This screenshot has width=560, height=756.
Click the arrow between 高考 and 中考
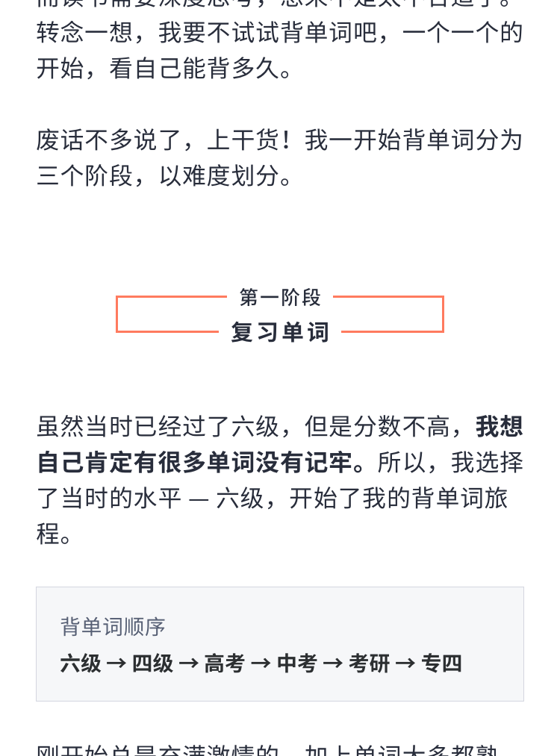(x=261, y=663)
